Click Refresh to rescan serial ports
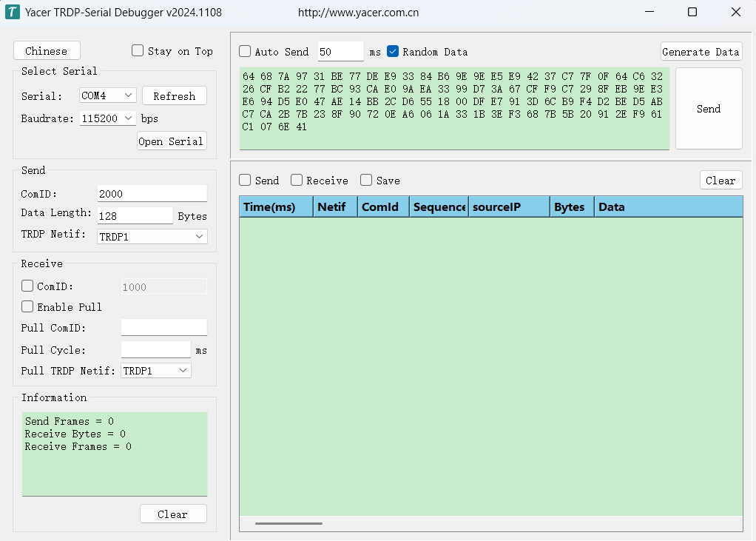This screenshot has width=756, height=541. tap(174, 95)
